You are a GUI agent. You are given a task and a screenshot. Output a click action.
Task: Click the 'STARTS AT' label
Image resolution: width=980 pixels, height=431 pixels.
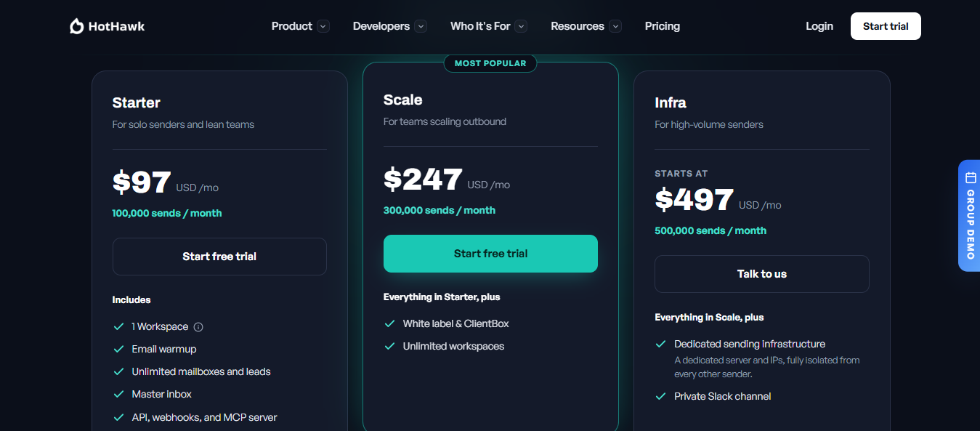tap(681, 174)
